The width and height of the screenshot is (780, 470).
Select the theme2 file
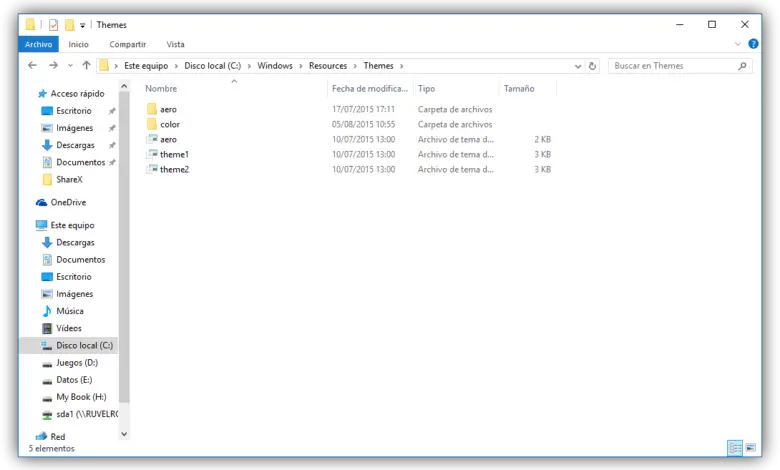[x=174, y=169]
